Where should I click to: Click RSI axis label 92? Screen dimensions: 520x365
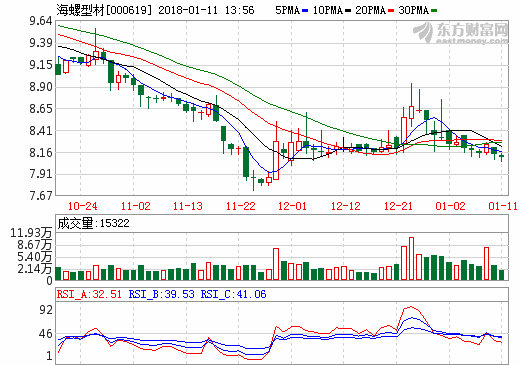click(46, 310)
